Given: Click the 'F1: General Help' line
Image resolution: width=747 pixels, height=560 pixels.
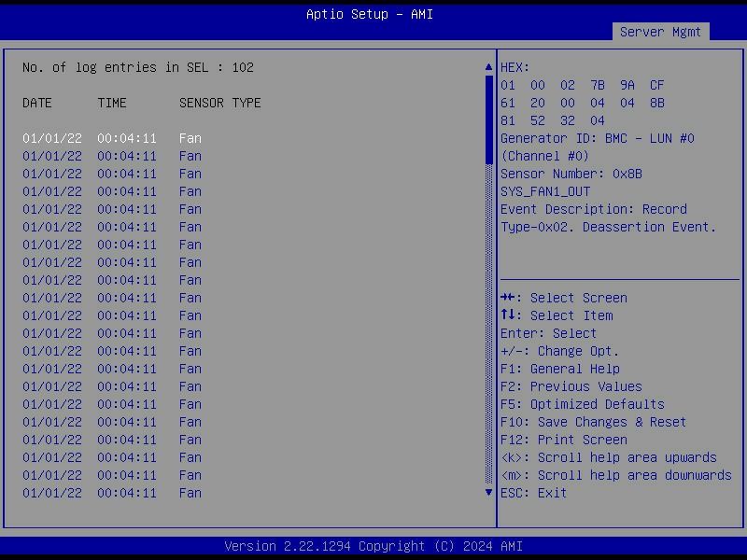Looking at the screenshot, I should click(560, 369).
